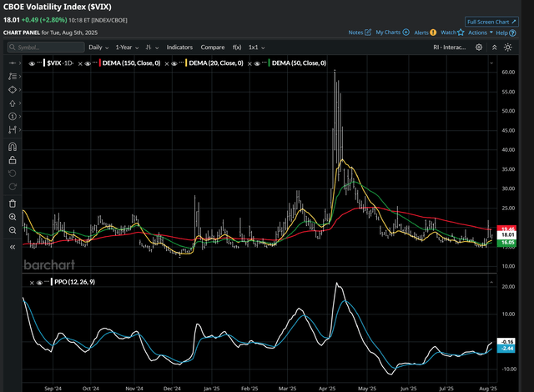Remove the DEMA (150) study
This screenshot has width=534, height=392.
pos(80,63)
